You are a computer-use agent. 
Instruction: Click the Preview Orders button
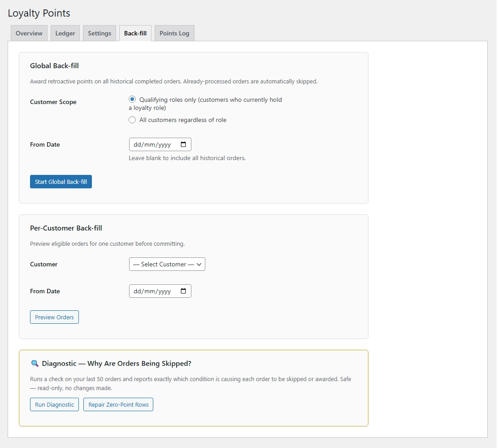pos(54,317)
